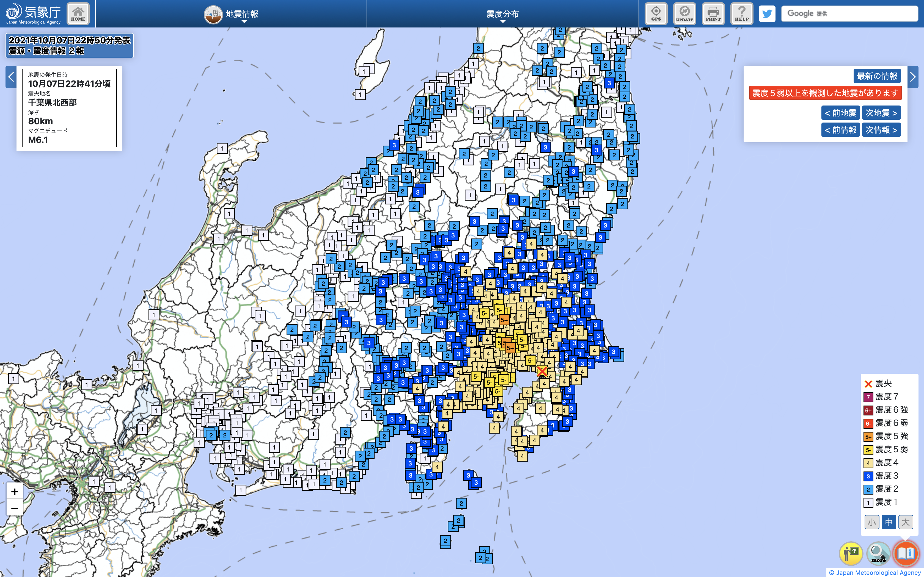The height and width of the screenshot is (577, 924).
Task: Click the GPS location icon
Action: pos(656,14)
